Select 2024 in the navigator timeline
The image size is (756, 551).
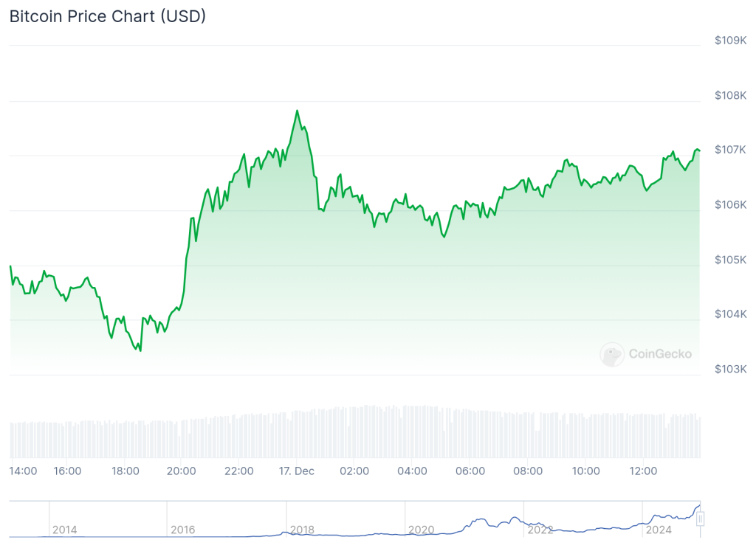[x=658, y=530]
